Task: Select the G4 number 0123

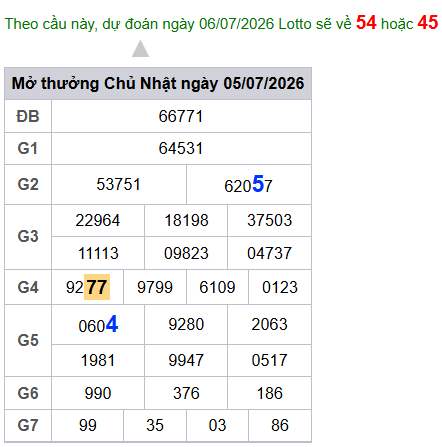Action: (280, 287)
